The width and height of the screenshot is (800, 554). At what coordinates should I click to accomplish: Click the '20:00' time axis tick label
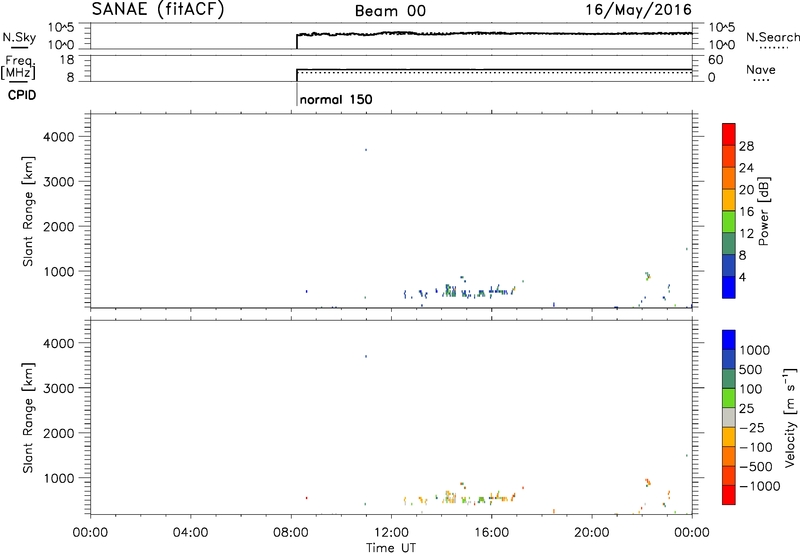pos(592,533)
